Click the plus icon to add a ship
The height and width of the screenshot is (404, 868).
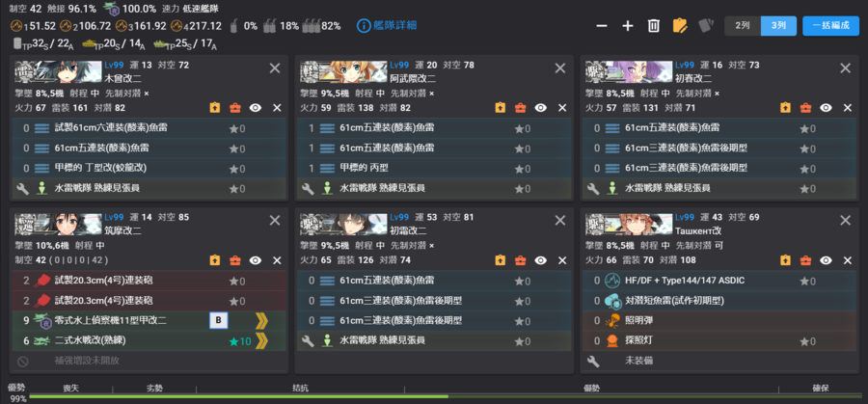click(628, 26)
